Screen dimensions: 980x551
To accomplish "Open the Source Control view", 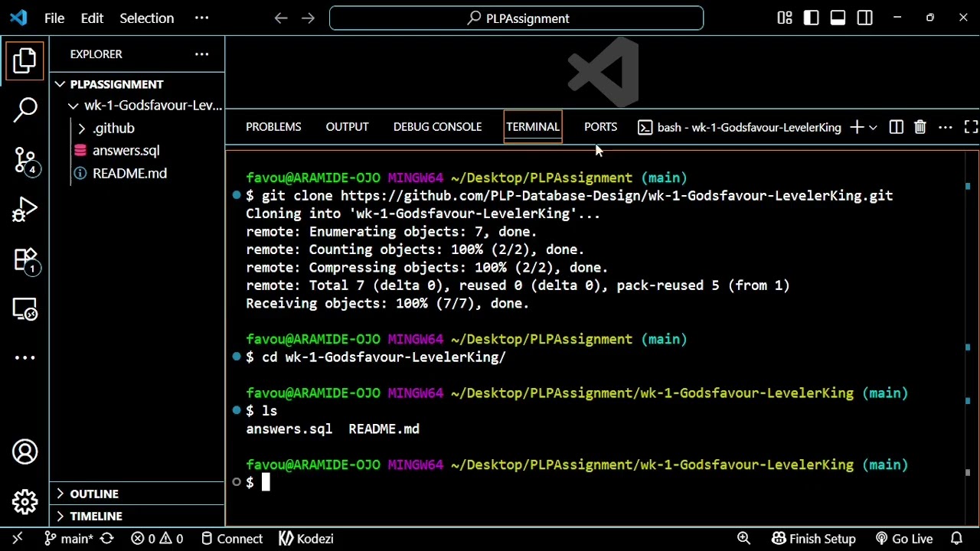I will coord(25,160).
